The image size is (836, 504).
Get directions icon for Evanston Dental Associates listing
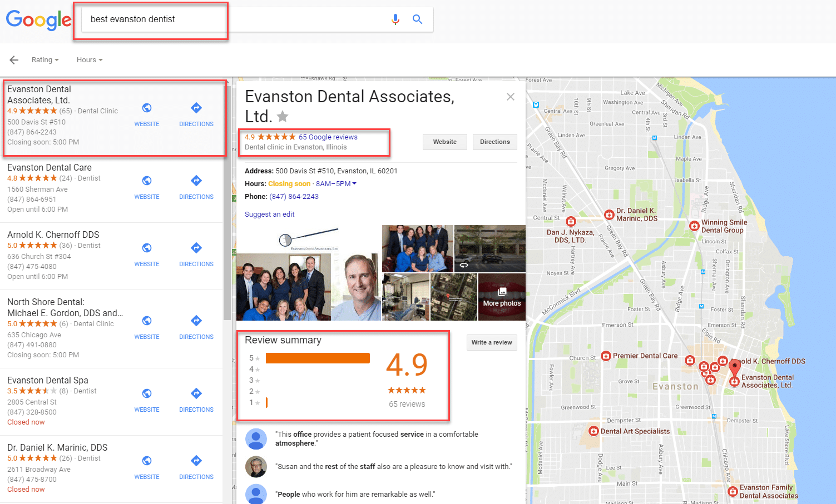pyautogui.click(x=196, y=108)
